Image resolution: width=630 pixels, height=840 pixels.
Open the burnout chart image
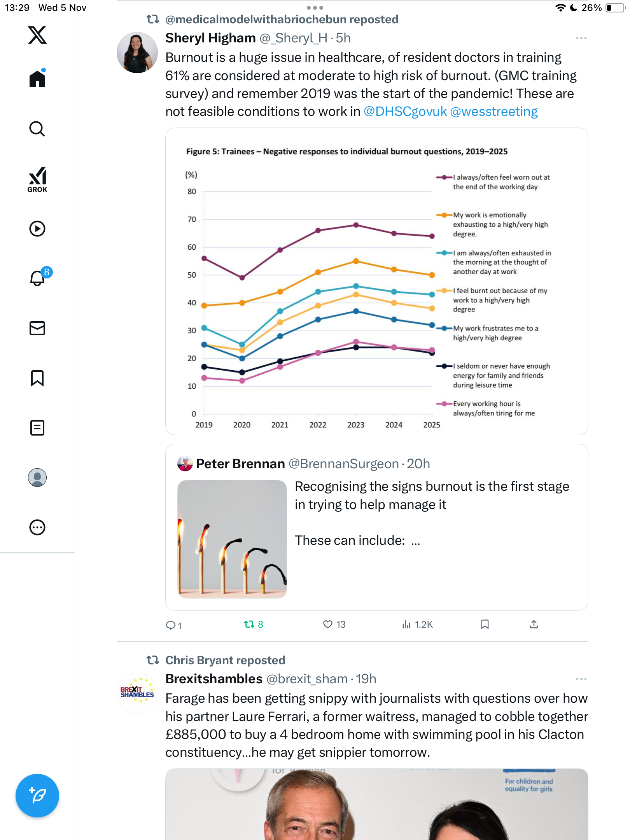click(376, 281)
